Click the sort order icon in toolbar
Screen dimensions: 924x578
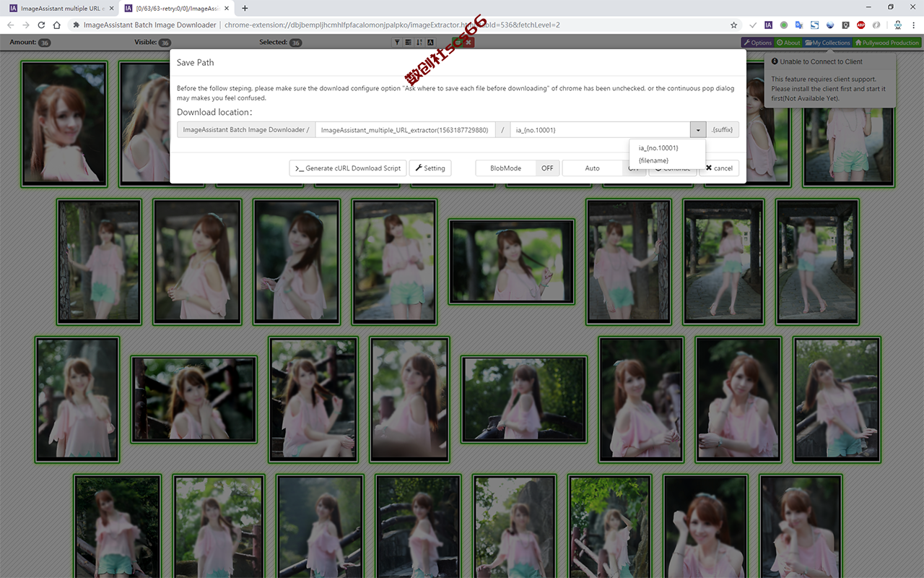click(419, 43)
